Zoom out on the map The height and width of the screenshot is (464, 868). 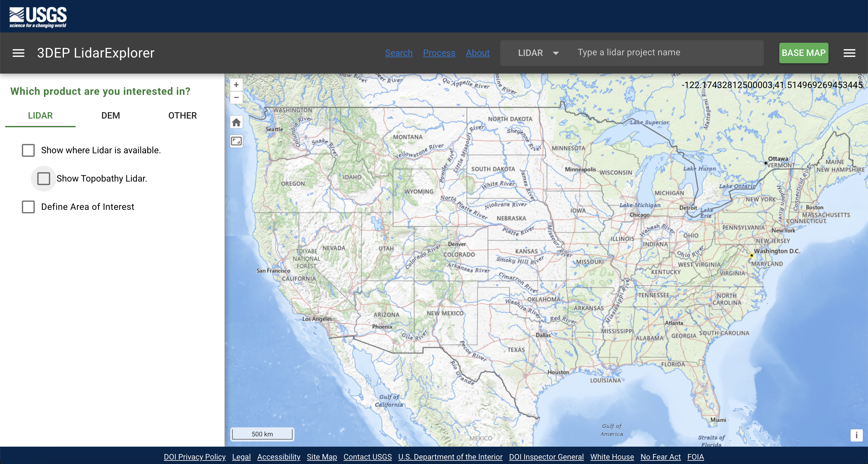click(236, 98)
